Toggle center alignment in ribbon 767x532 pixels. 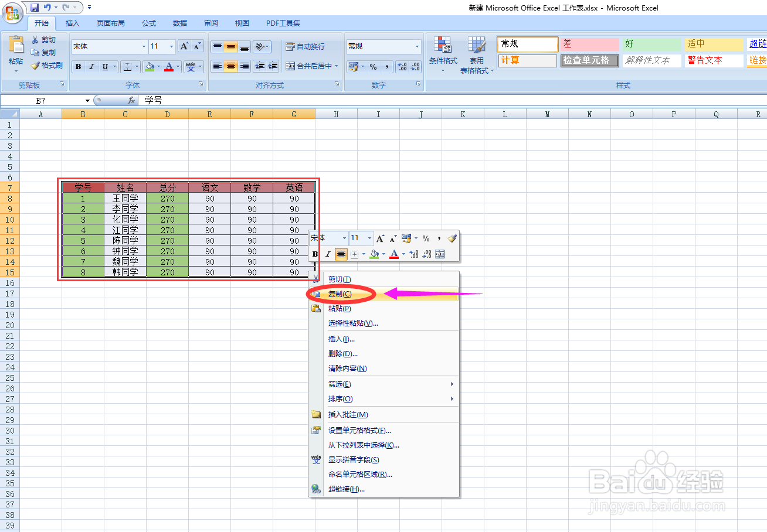click(x=231, y=66)
